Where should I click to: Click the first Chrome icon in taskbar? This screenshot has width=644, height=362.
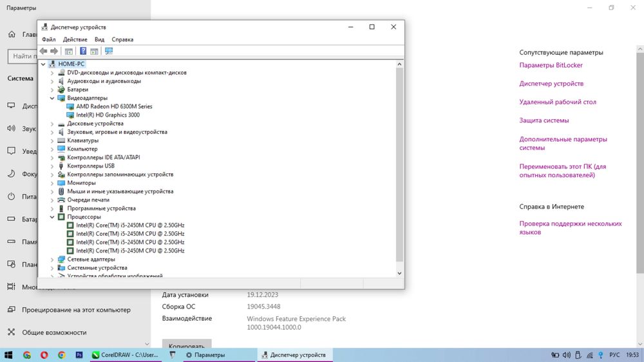pyautogui.click(x=26, y=355)
